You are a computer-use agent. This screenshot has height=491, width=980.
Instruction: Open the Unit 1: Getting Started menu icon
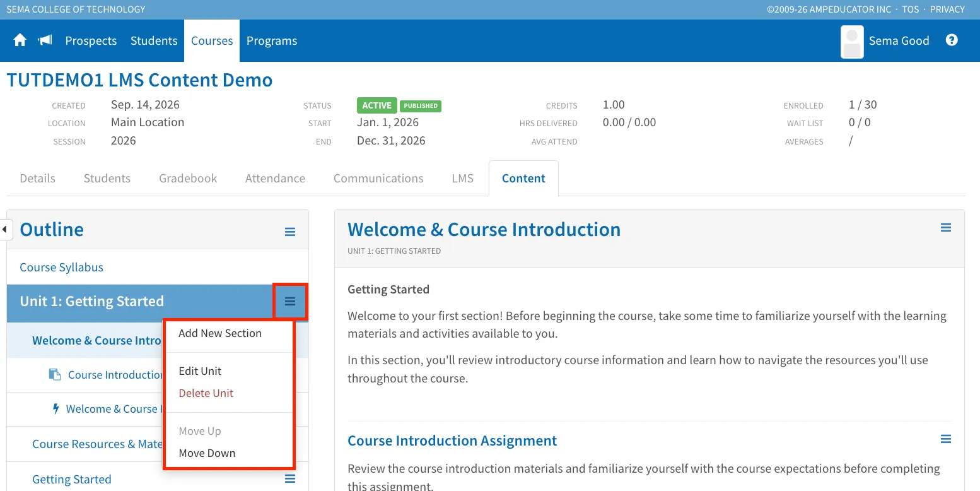tap(290, 302)
